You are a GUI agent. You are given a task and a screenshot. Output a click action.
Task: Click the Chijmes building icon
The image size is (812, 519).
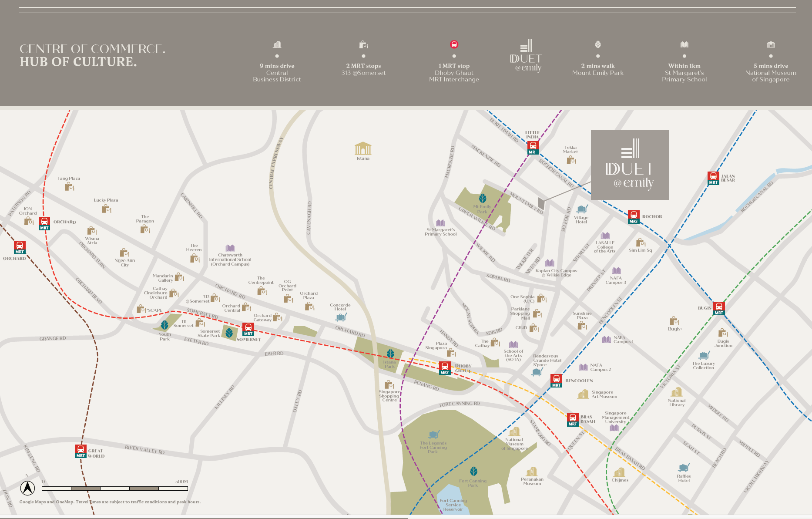tap(619, 472)
